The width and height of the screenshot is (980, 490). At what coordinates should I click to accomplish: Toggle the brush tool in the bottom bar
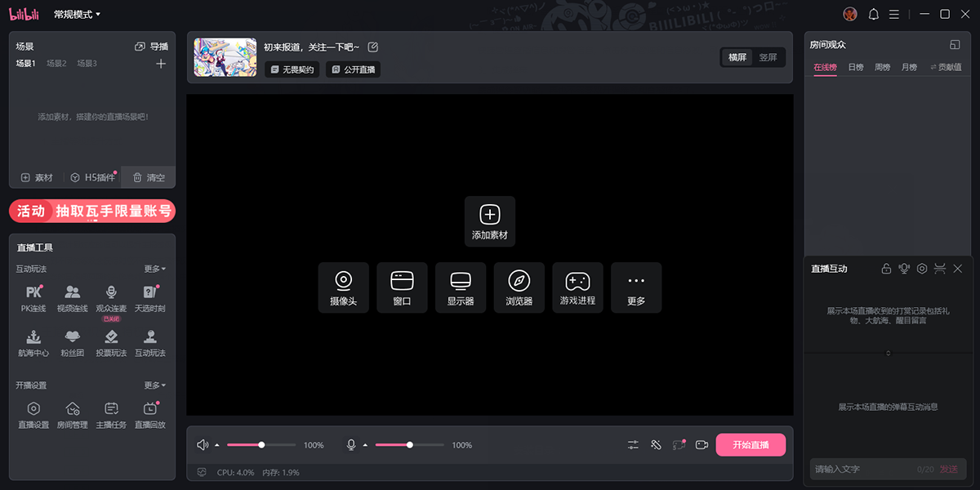tap(655, 445)
